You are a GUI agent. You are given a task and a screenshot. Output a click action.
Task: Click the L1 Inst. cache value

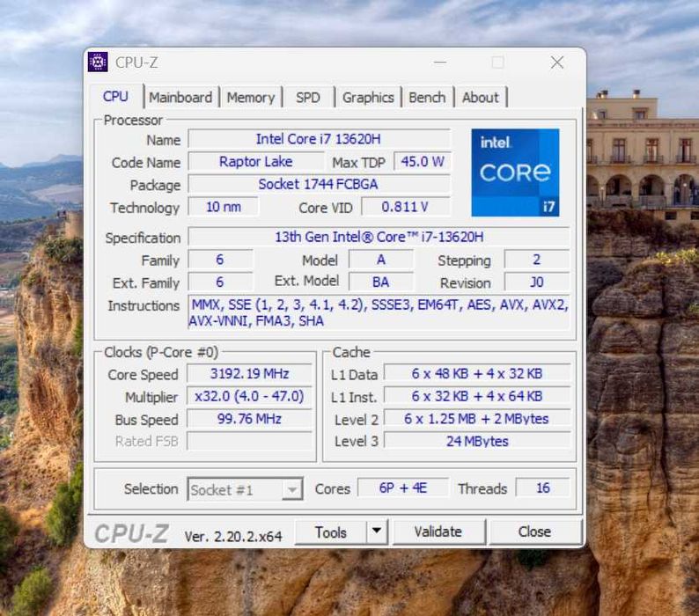(477, 396)
